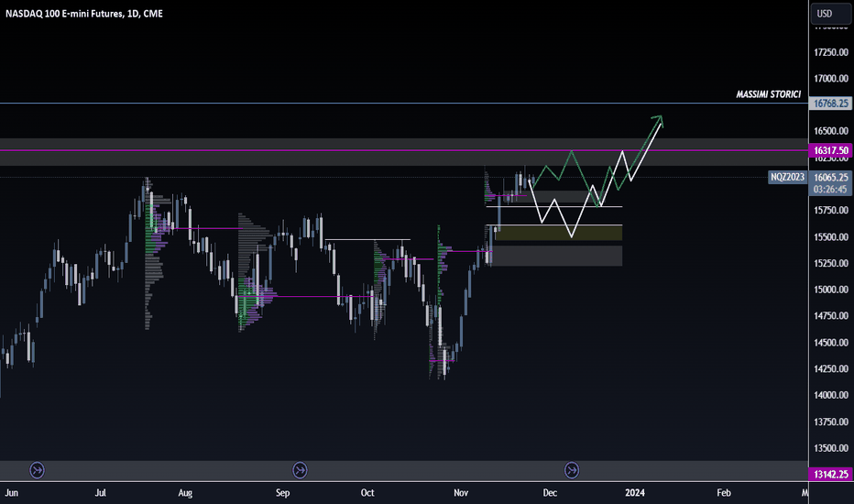Screen dimensions: 854x504
Task: Click the 13500.00 price axis value
Action: click(x=830, y=448)
